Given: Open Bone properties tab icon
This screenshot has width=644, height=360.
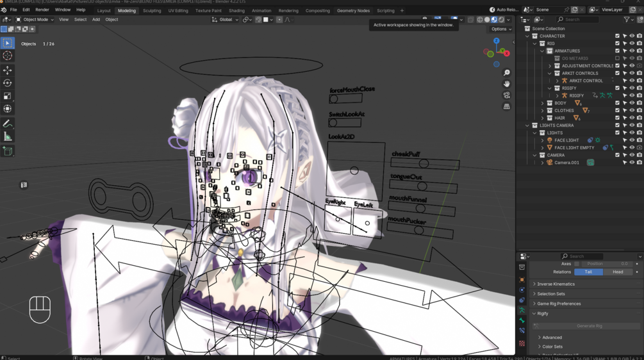Looking at the screenshot, I should point(522,320).
